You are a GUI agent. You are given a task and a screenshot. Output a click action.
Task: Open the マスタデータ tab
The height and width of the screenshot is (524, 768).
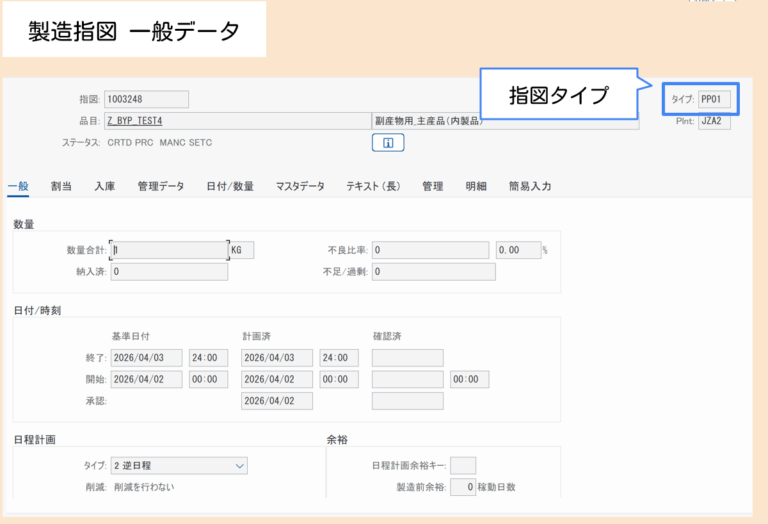[300, 186]
